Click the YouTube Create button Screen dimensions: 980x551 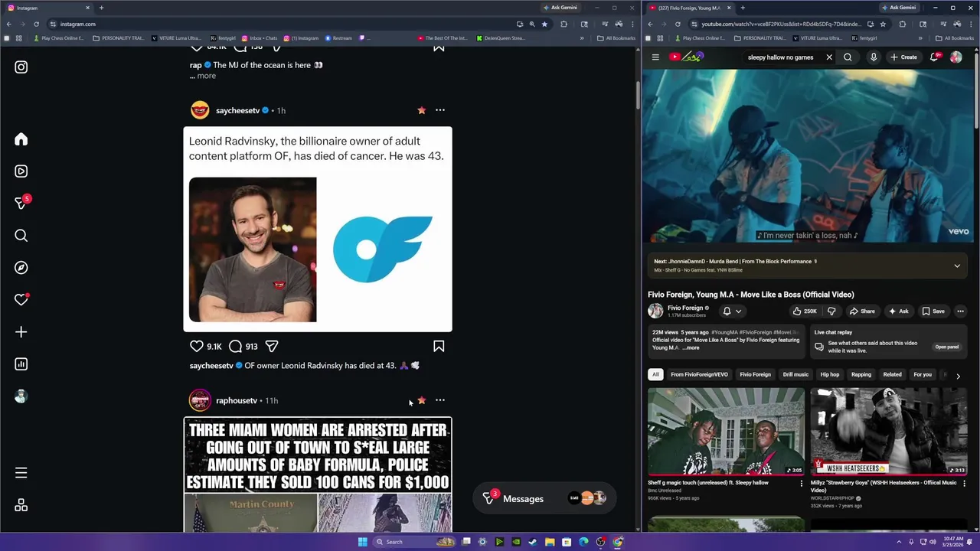(x=903, y=57)
